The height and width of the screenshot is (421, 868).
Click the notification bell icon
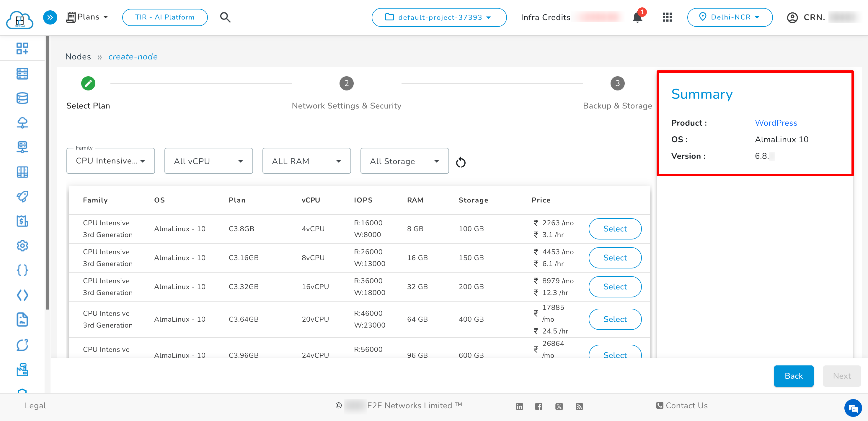pos(637,17)
